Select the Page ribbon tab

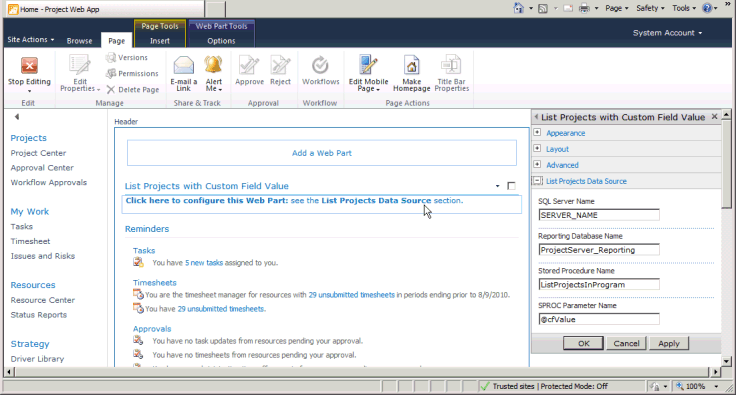point(116,41)
